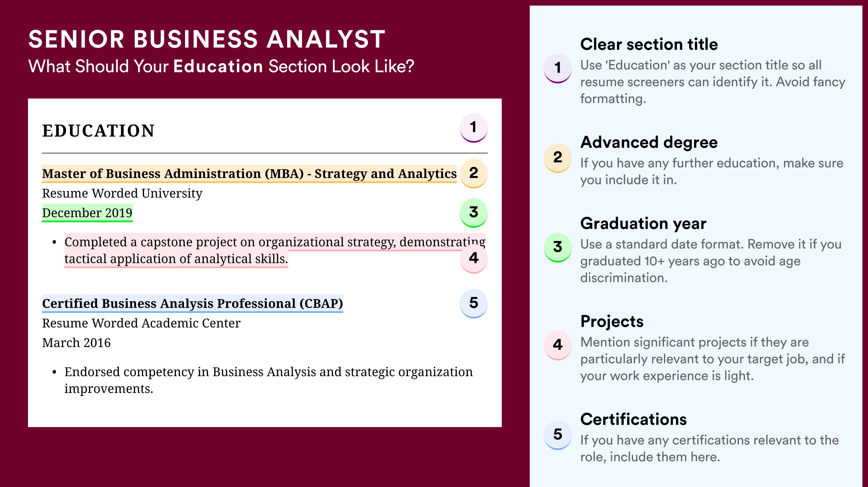
Task: Click badge 2 next to Advanced degree
Action: pyautogui.click(x=558, y=158)
